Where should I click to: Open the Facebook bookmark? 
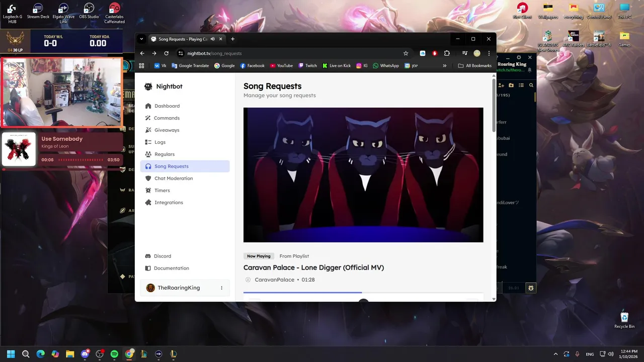[253, 65]
